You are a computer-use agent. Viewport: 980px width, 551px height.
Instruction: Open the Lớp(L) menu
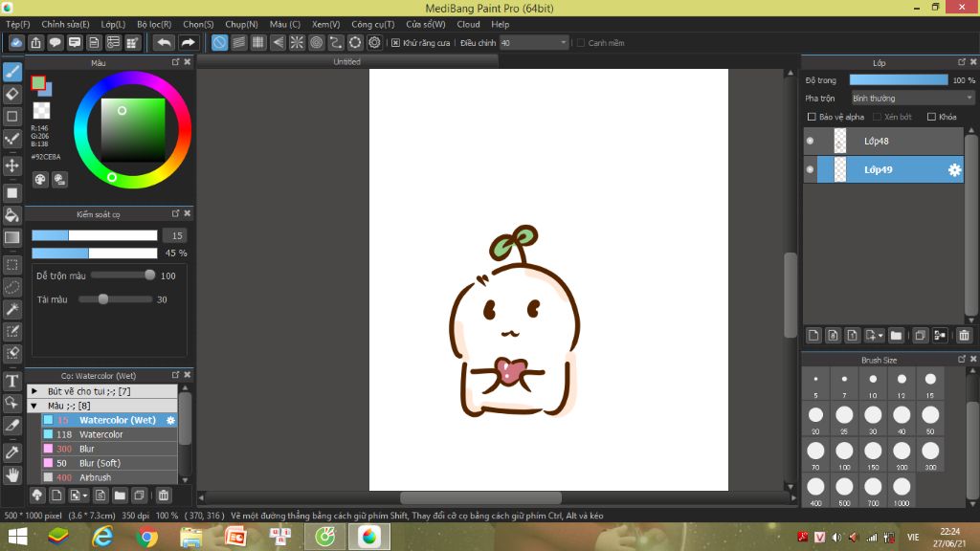(x=113, y=24)
